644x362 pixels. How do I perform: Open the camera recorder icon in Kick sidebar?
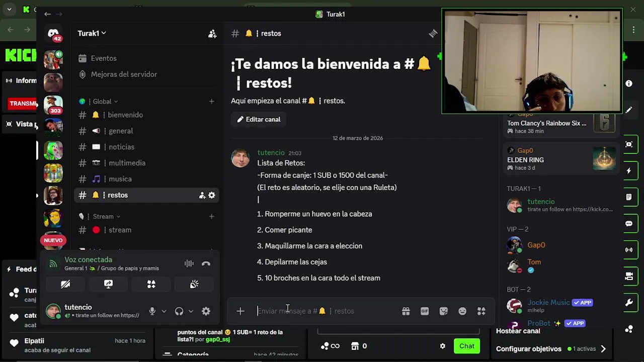point(629,277)
